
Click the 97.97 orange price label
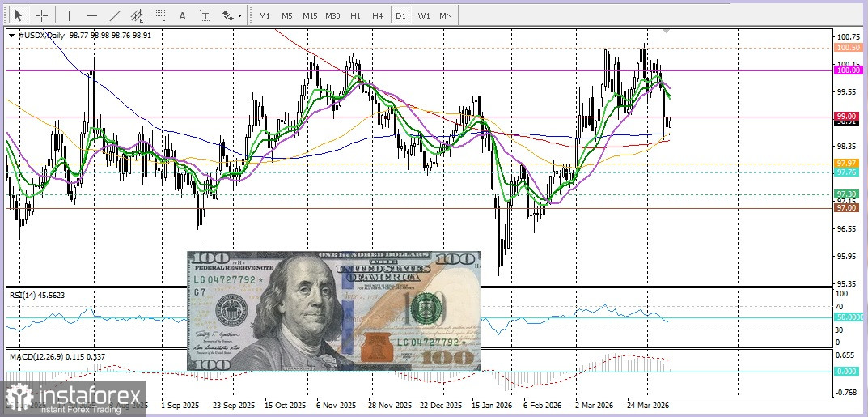[848, 163]
